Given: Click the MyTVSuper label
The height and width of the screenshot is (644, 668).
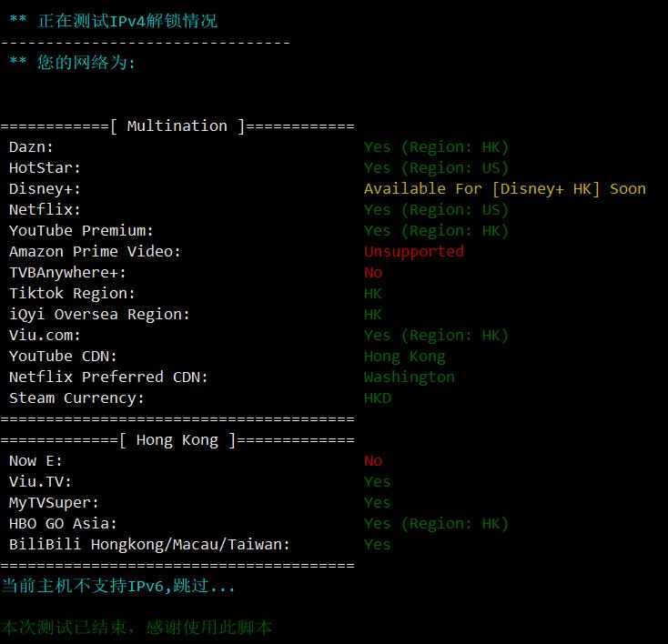Looking at the screenshot, I should pos(55,502).
